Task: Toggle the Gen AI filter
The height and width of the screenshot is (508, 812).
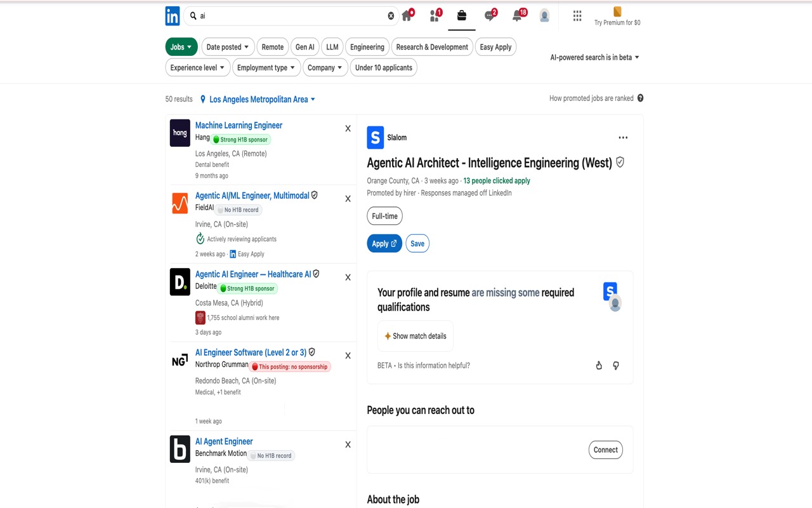Action: point(305,47)
